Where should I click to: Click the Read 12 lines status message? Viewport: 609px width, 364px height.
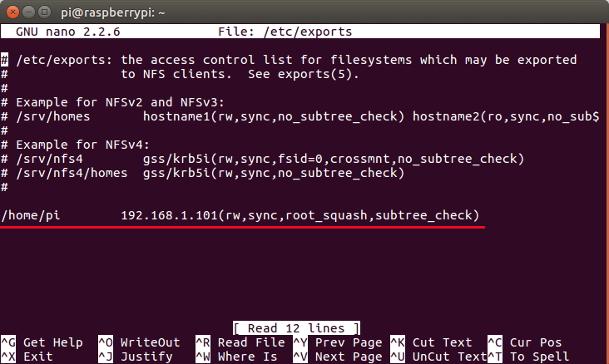[x=297, y=328]
